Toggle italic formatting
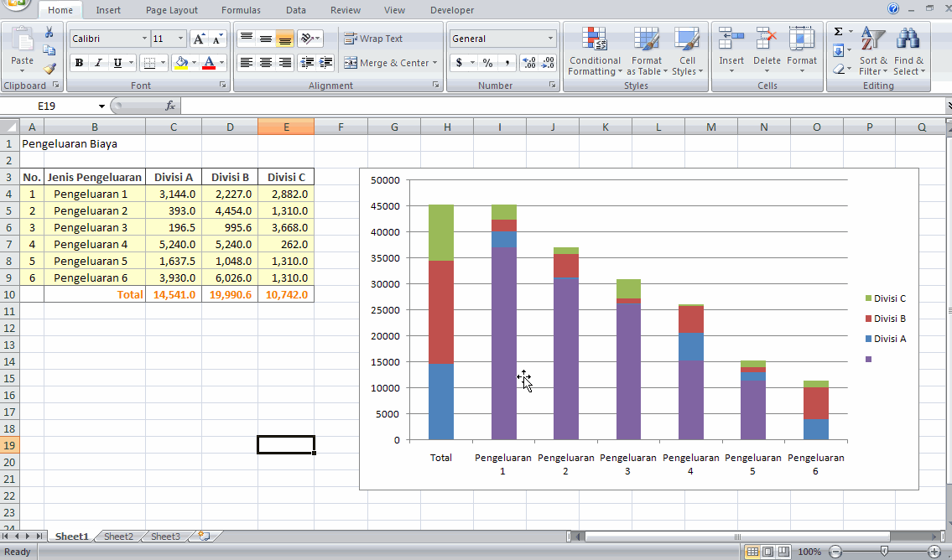Image resolution: width=952 pixels, height=560 pixels. [98, 63]
